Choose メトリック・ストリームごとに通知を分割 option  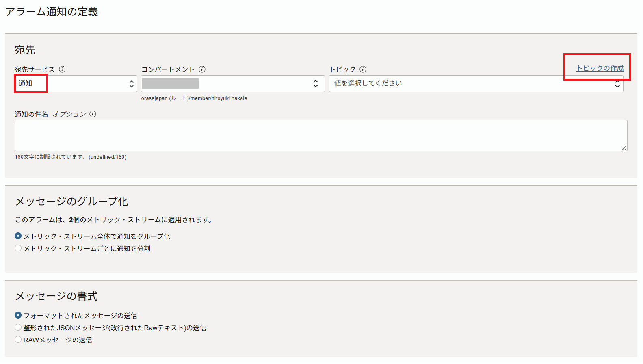(18, 248)
